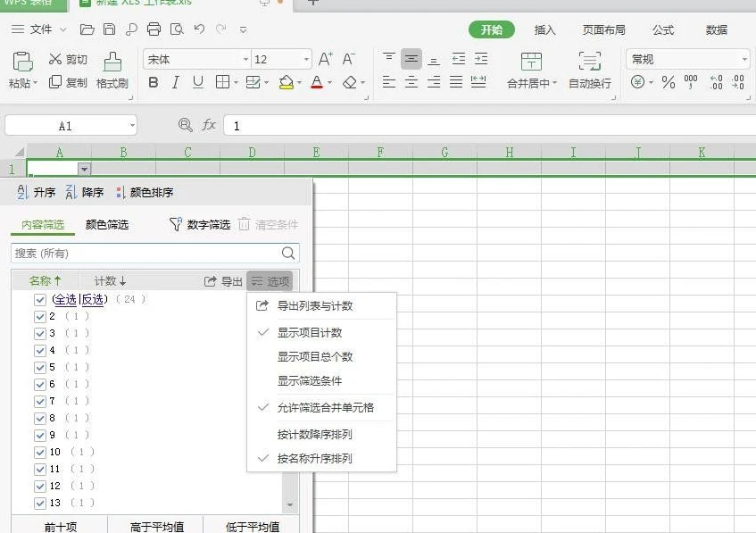Viewport: 756px width, 533px height.
Task: Align text to top
Action: [x=388, y=59]
